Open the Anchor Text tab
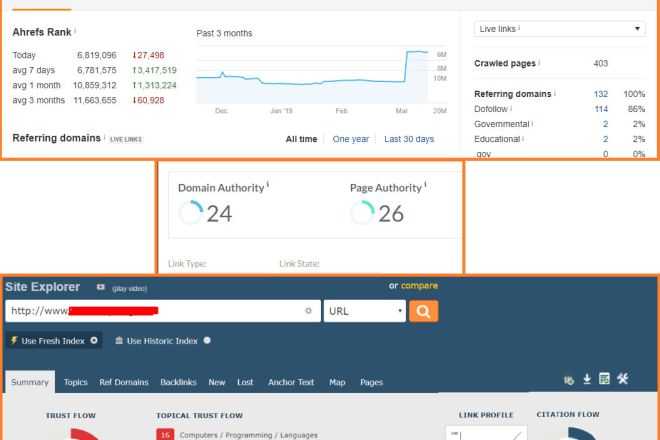This screenshot has width=660, height=440. coord(291,382)
